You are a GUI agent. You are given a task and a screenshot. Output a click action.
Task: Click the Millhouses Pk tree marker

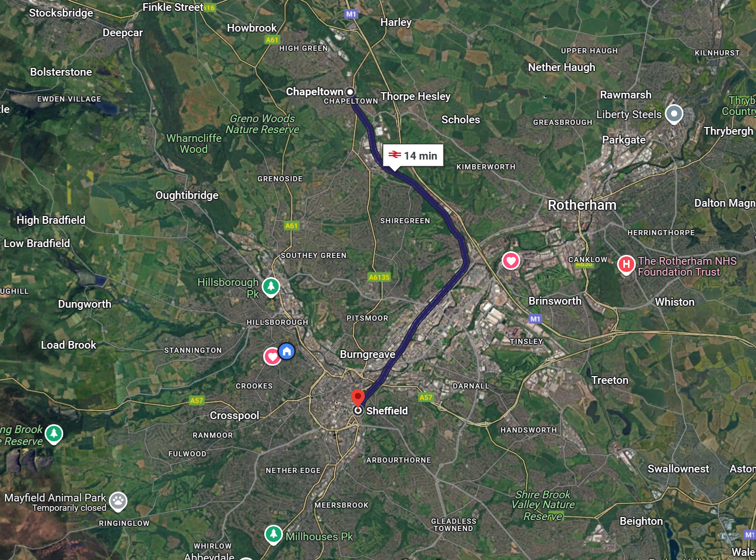[x=273, y=534]
